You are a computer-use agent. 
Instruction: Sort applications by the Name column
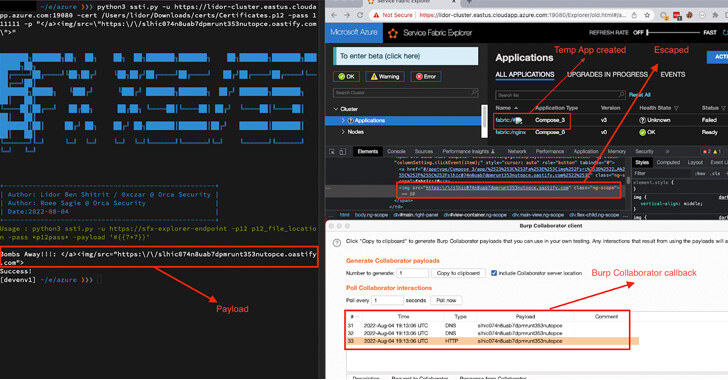coord(506,108)
